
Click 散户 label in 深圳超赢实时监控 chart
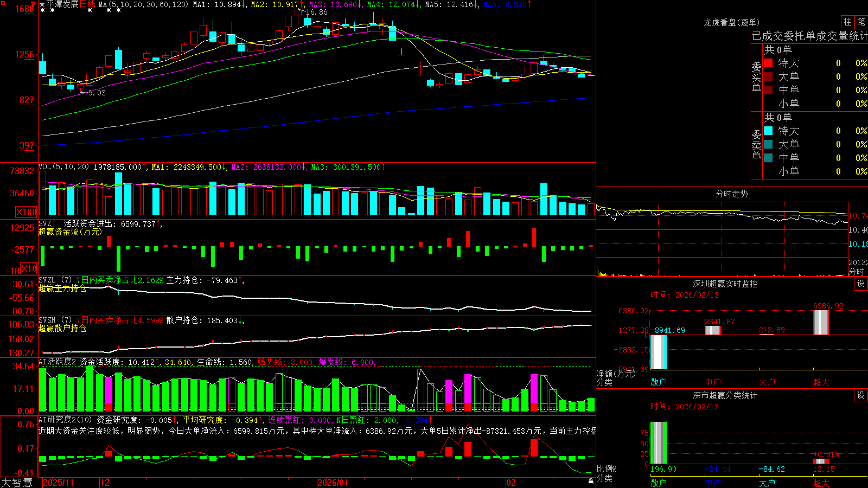[x=659, y=382]
